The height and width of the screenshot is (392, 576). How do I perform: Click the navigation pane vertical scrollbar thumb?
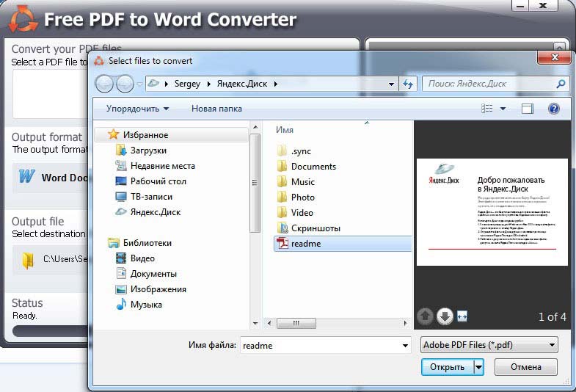pos(255,183)
